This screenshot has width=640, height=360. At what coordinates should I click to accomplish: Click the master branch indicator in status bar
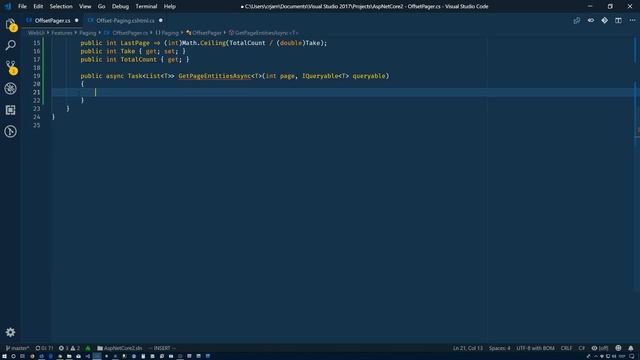[17, 348]
